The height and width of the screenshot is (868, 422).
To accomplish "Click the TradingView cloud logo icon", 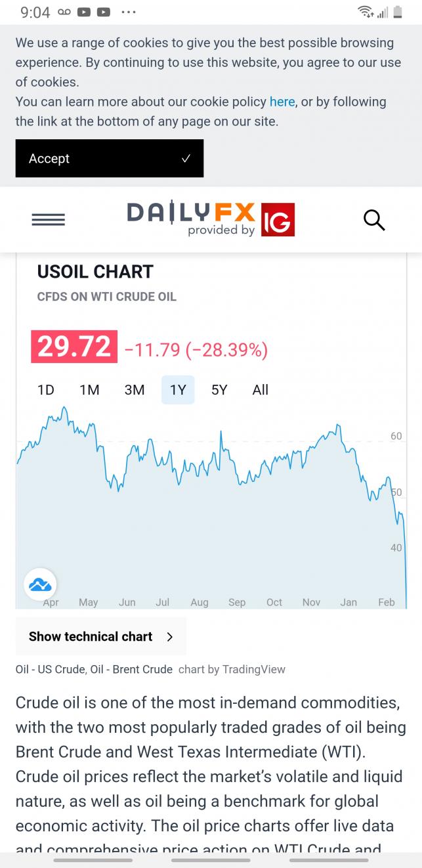I will [x=40, y=584].
